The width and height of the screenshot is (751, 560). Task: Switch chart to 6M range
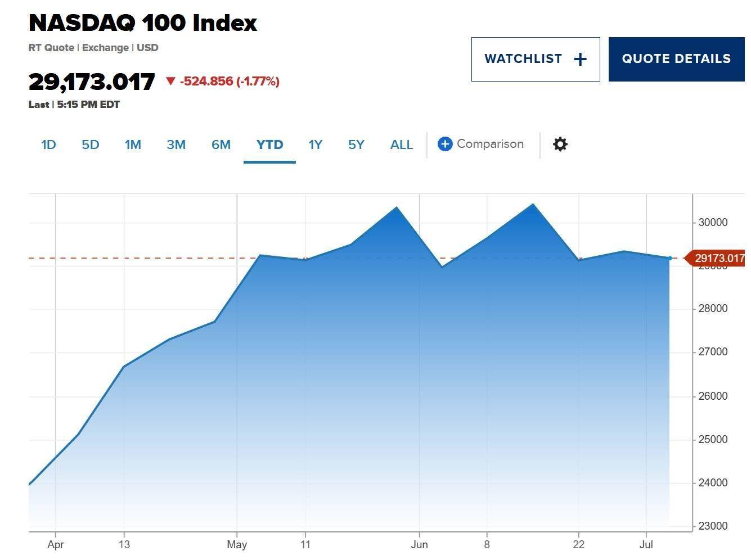pyautogui.click(x=221, y=145)
